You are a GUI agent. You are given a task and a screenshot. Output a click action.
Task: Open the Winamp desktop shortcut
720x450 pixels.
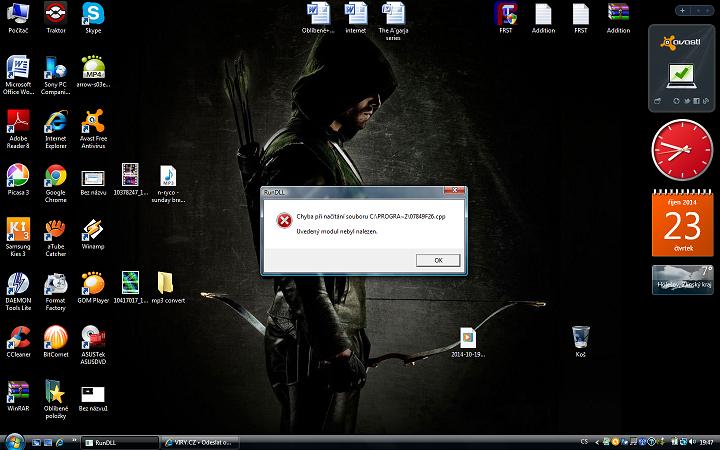(x=93, y=230)
